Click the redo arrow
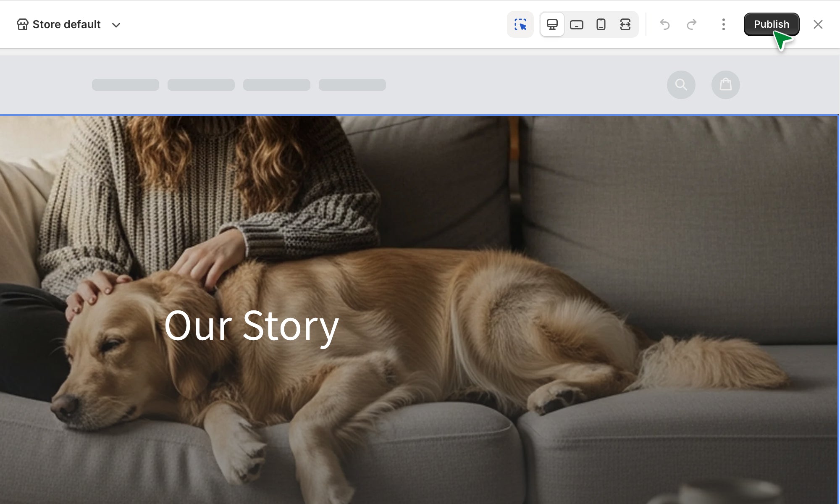The image size is (840, 504). click(691, 24)
